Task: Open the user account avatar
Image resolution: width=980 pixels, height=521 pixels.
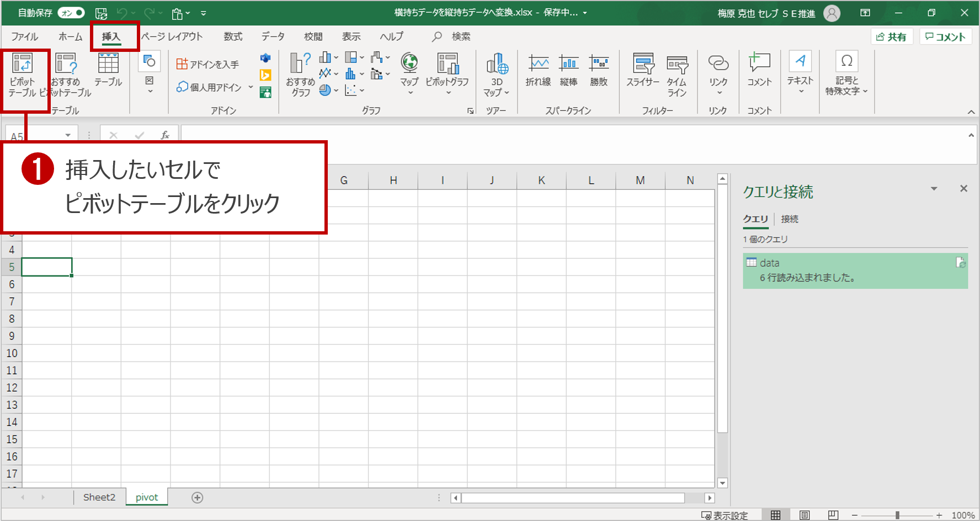Action: 832,13
